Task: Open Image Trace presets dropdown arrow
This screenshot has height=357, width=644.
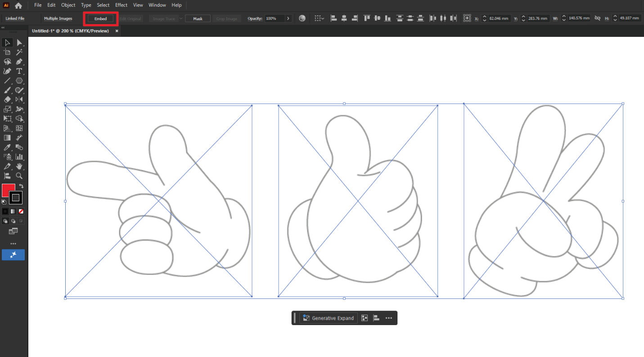Action: coord(181,18)
